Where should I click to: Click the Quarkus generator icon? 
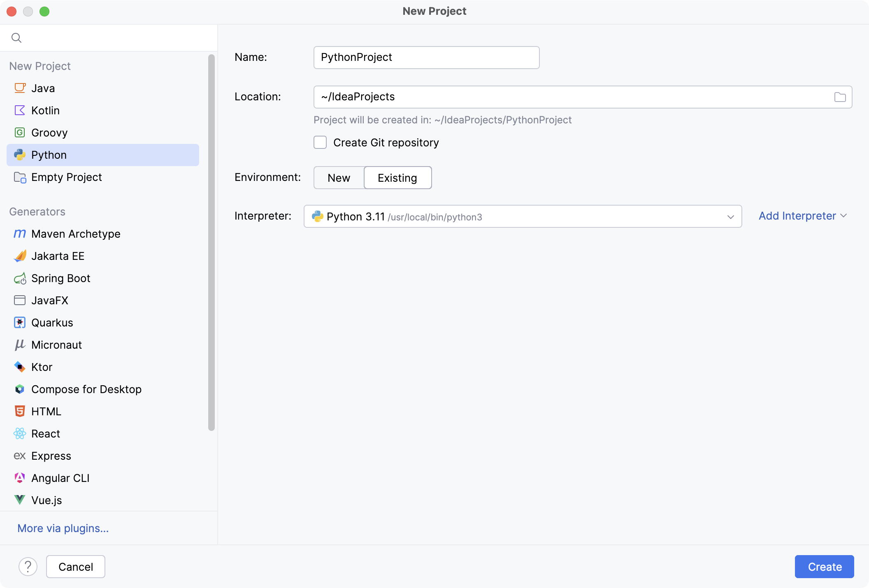click(19, 322)
